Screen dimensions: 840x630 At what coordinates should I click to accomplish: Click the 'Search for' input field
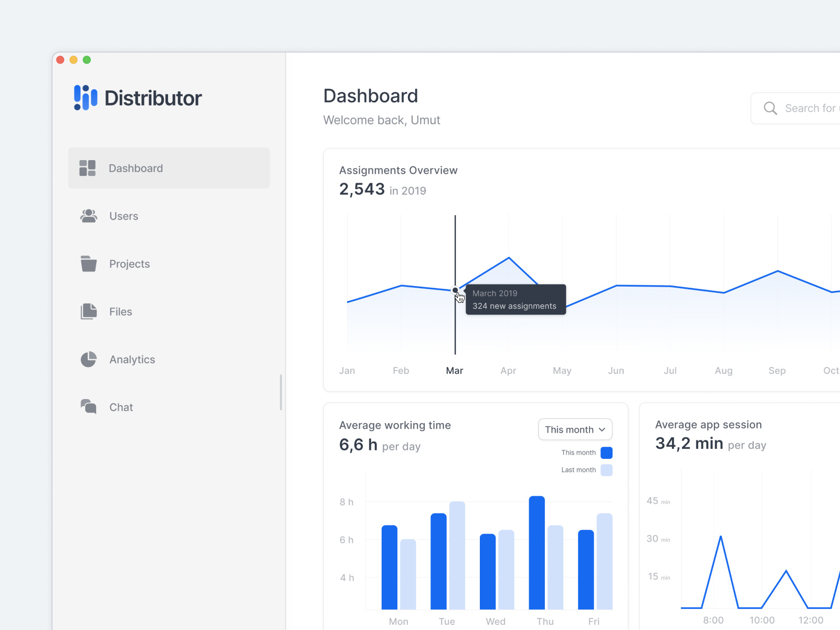tap(810, 108)
